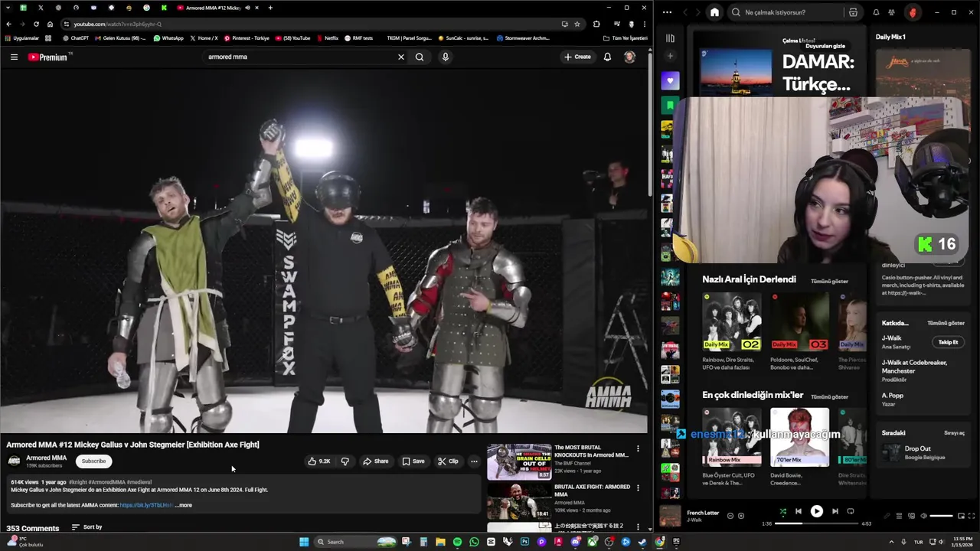Open YouTube account avatar menu
Screen dimensions: 980x551
tap(629, 57)
